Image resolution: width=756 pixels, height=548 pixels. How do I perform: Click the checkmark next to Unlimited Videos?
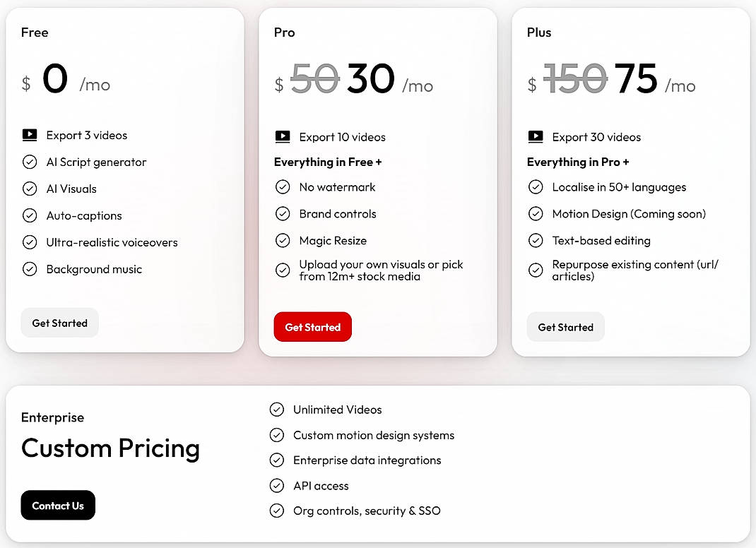(276, 409)
